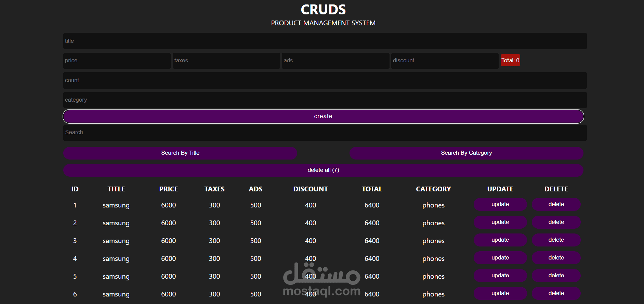This screenshot has height=304, width=644.
Task: Click the Search input field
Action: pyautogui.click(x=325, y=132)
